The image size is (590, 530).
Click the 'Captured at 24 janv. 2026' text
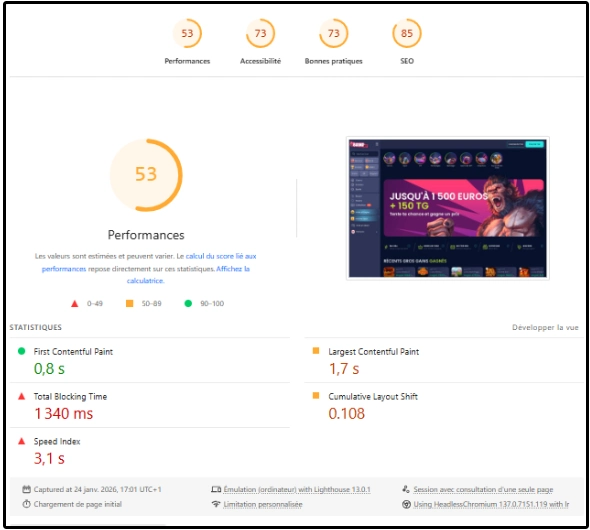97,489
